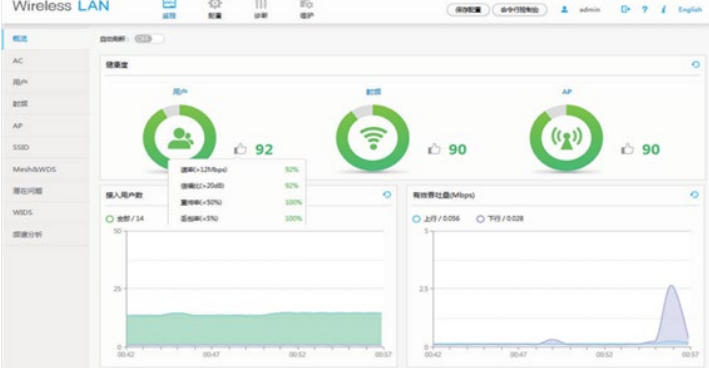Open the Monitoring (监控) top tab
Viewport: 709px width, 368px height.
(169, 9)
